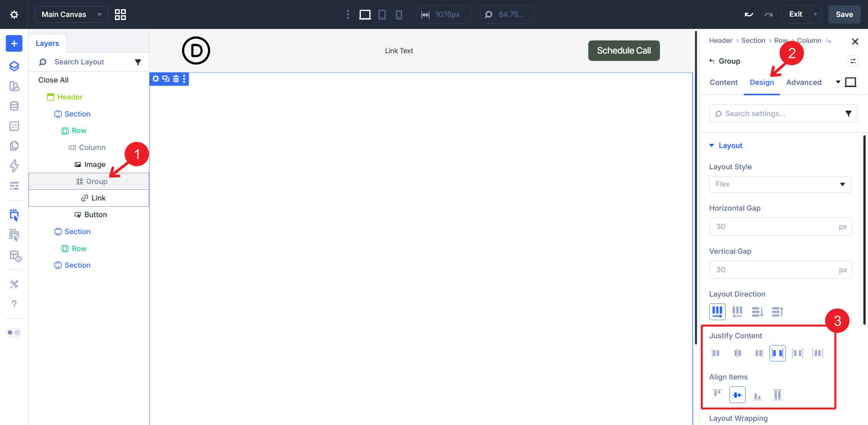Open Group module settings via gear icon
Viewport: 868px width, 425px height.
tap(156, 79)
